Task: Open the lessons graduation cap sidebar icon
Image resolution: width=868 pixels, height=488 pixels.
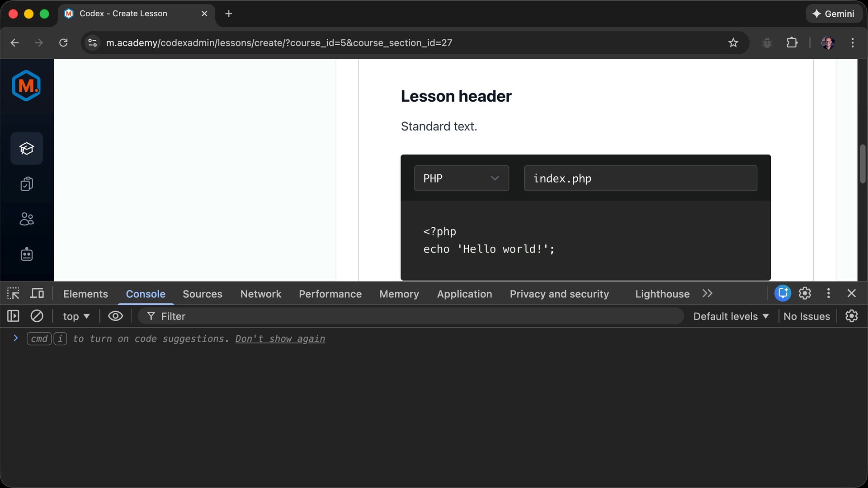Action: click(26, 148)
